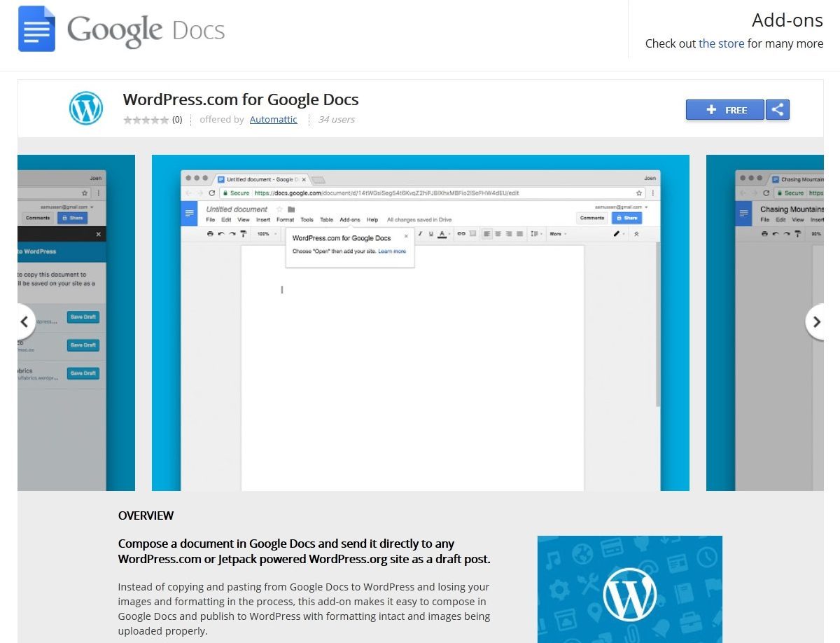840x643 pixels.
Task: Toggle italic formatting in the toolbar
Action: click(x=420, y=233)
